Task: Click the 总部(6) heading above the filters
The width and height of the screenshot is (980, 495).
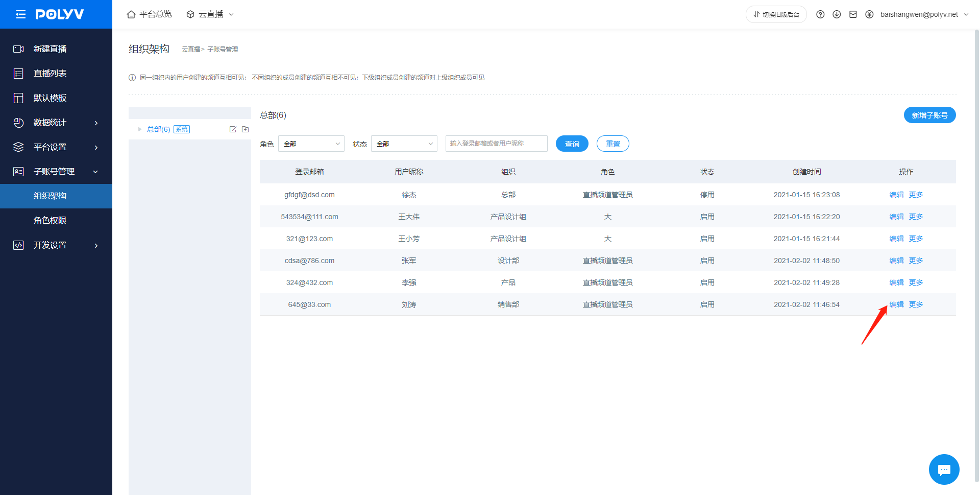Action: click(x=273, y=115)
